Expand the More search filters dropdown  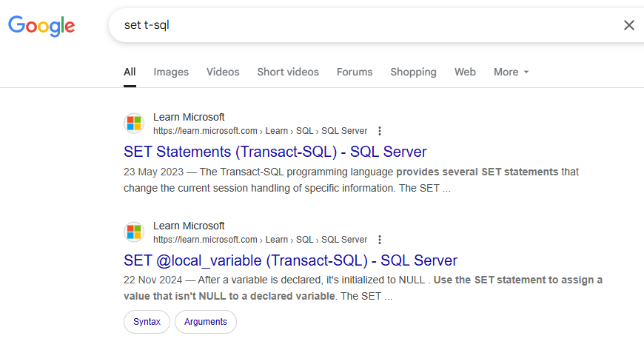511,72
